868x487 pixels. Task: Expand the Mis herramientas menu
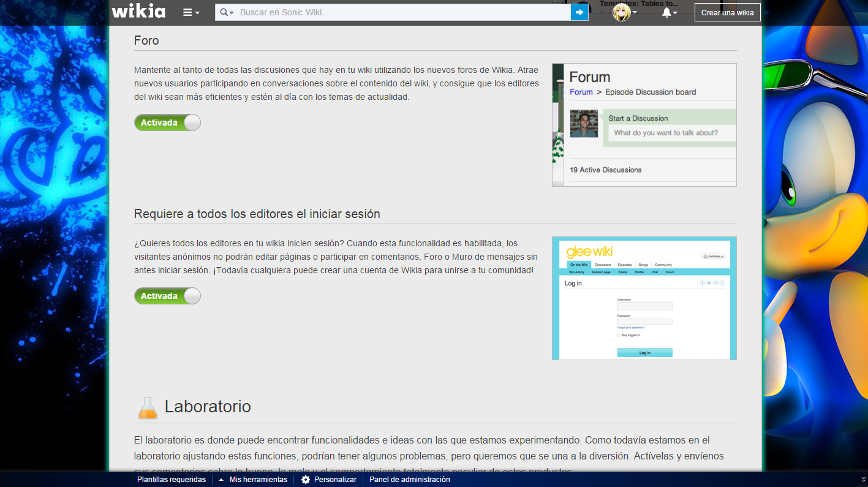pyautogui.click(x=258, y=480)
